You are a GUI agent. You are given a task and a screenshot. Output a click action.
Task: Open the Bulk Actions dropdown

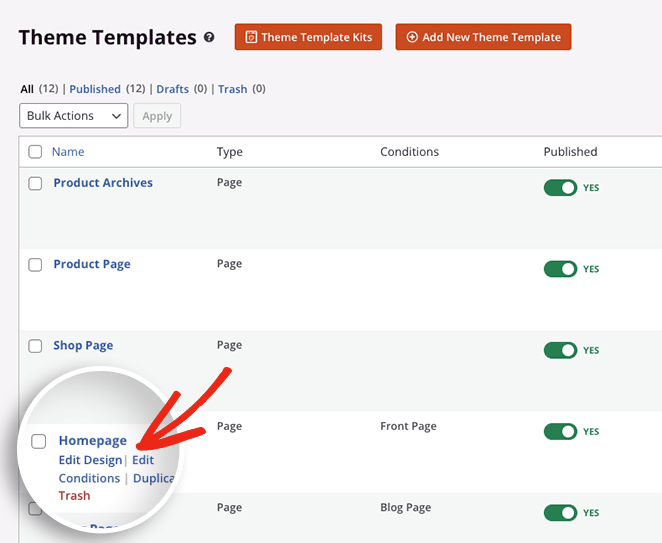[x=74, y=116]
